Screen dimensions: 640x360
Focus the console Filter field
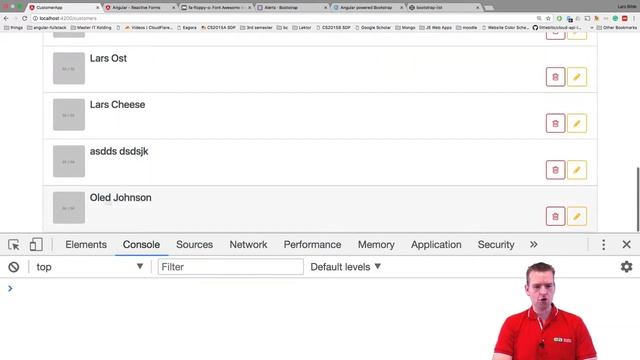click(x=231, y=267)
